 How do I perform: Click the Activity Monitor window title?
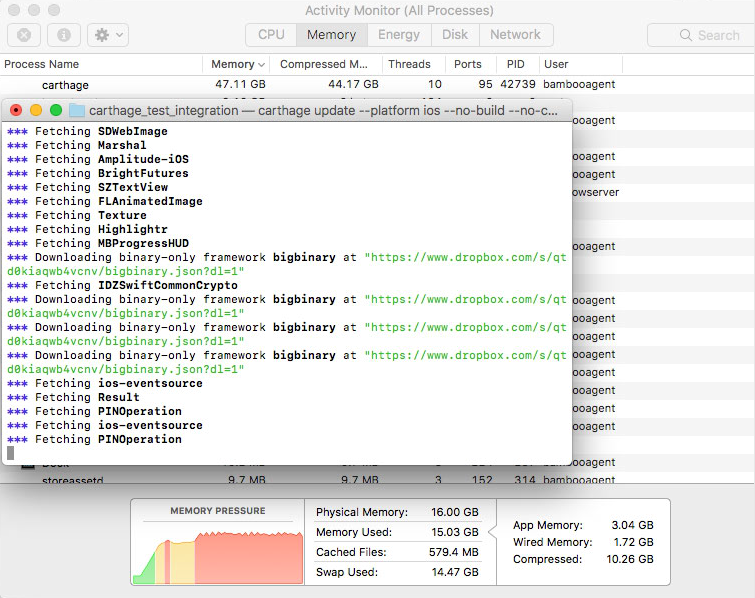[399, 11]
